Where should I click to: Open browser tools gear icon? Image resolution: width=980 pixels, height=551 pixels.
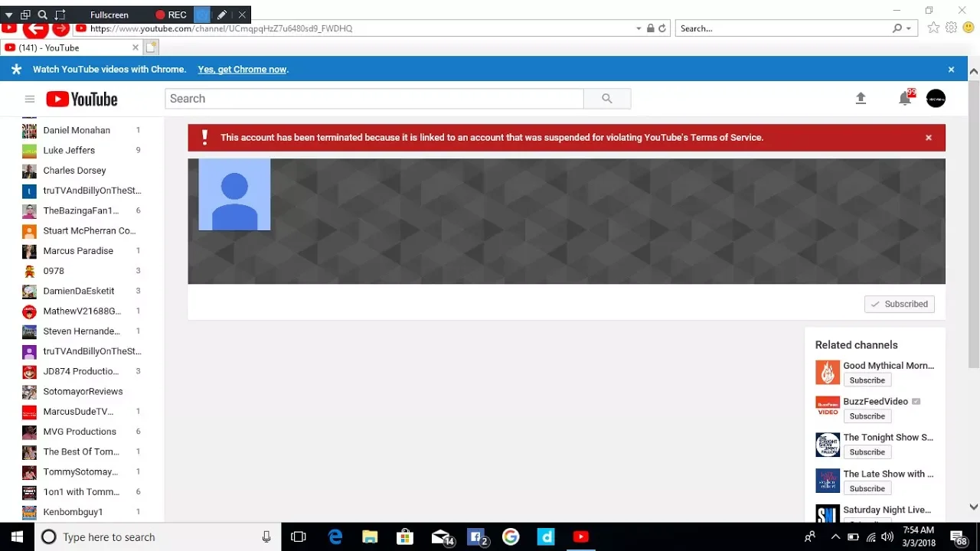(x=951, y=28)
